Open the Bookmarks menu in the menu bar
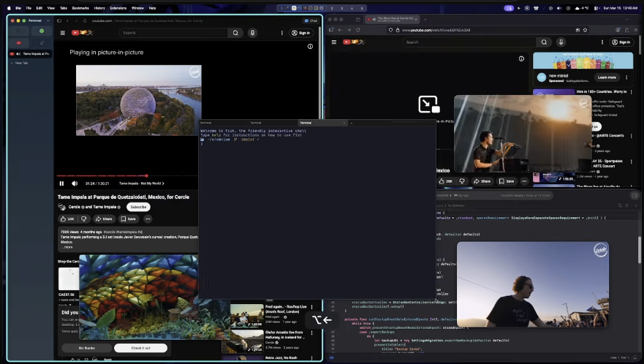The height and width of the screenshot is (364, 644). pos(80,8)
